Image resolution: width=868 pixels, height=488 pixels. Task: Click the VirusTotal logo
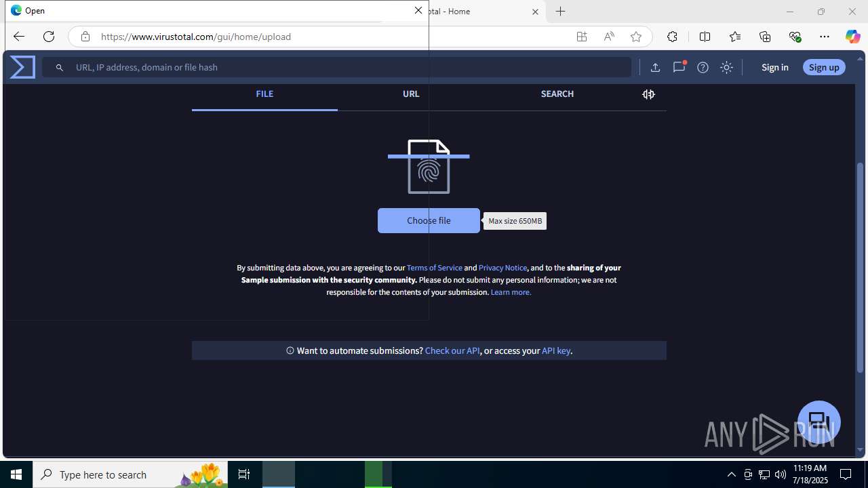coord(22,67)
